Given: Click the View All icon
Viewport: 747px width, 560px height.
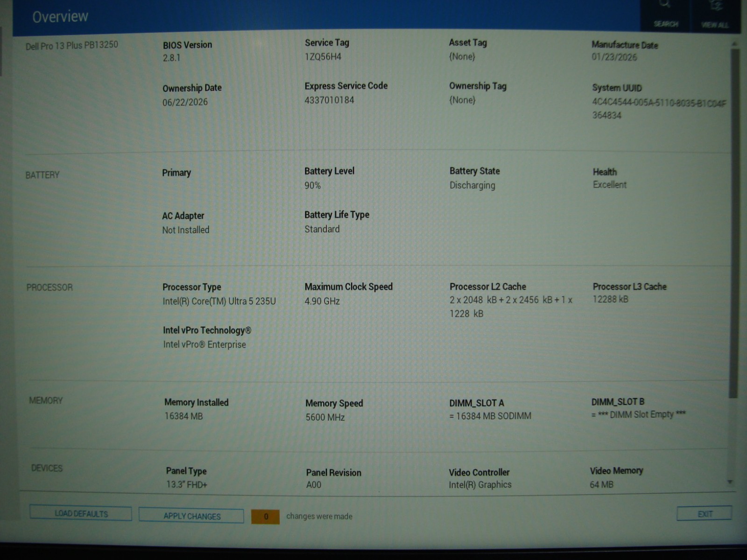Looking at the screenshot, I should [715, 14].
